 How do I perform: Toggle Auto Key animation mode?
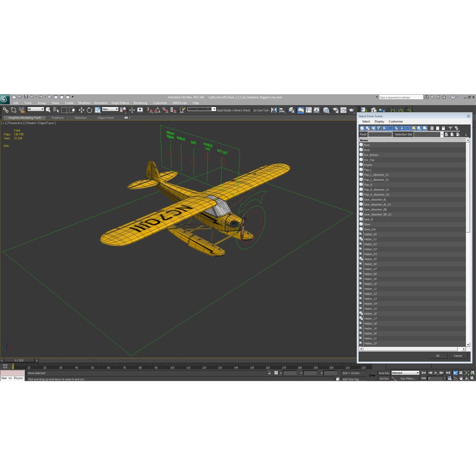[384, 373]
